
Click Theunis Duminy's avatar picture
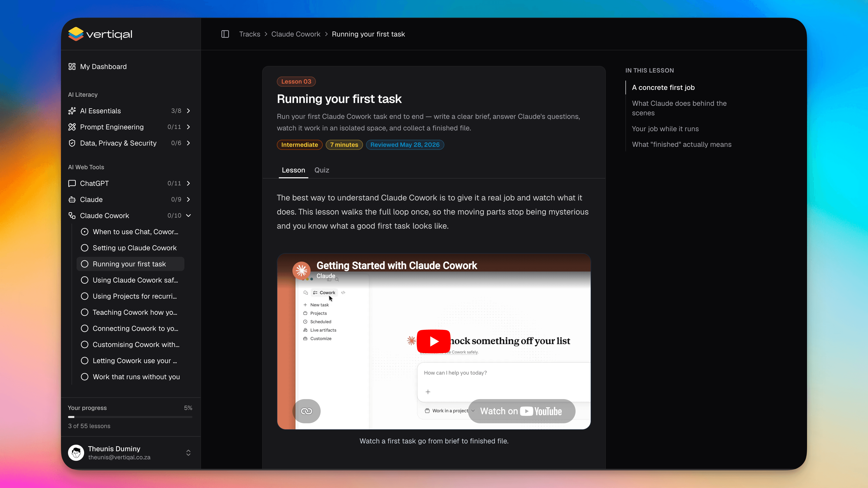pyautogui.click(x=76, y=453)
